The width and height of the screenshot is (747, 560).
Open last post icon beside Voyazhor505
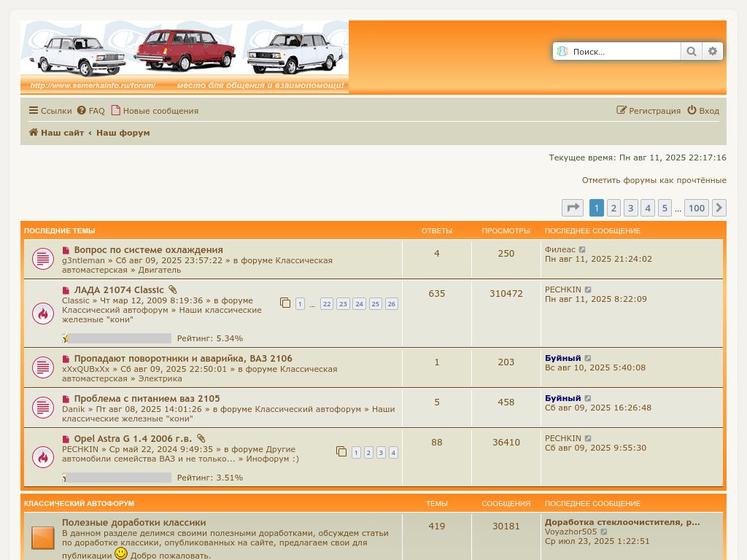point(604,532)
